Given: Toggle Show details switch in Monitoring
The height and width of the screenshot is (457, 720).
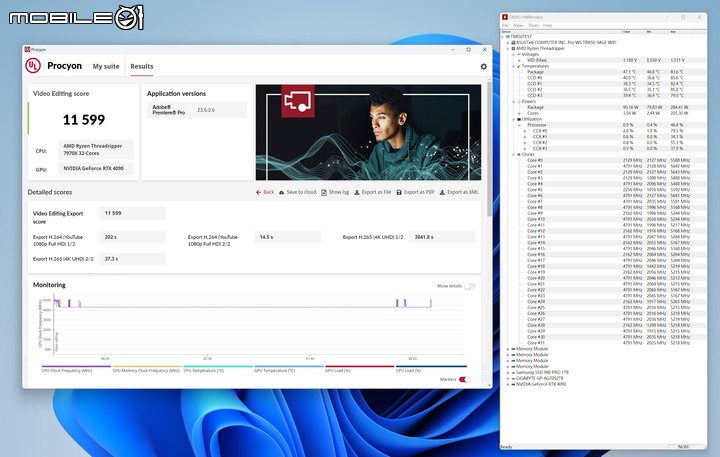Looking at the screenshot, I should pos(469,286).
